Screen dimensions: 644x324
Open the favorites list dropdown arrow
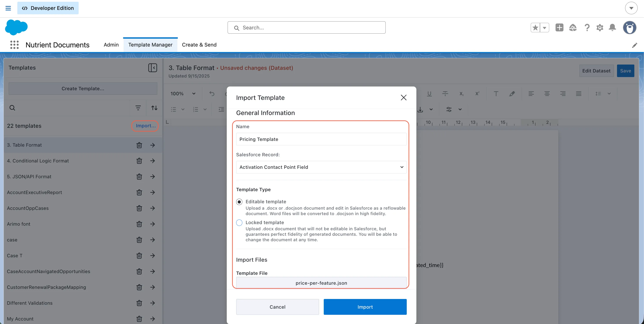[x=545, y=27]
